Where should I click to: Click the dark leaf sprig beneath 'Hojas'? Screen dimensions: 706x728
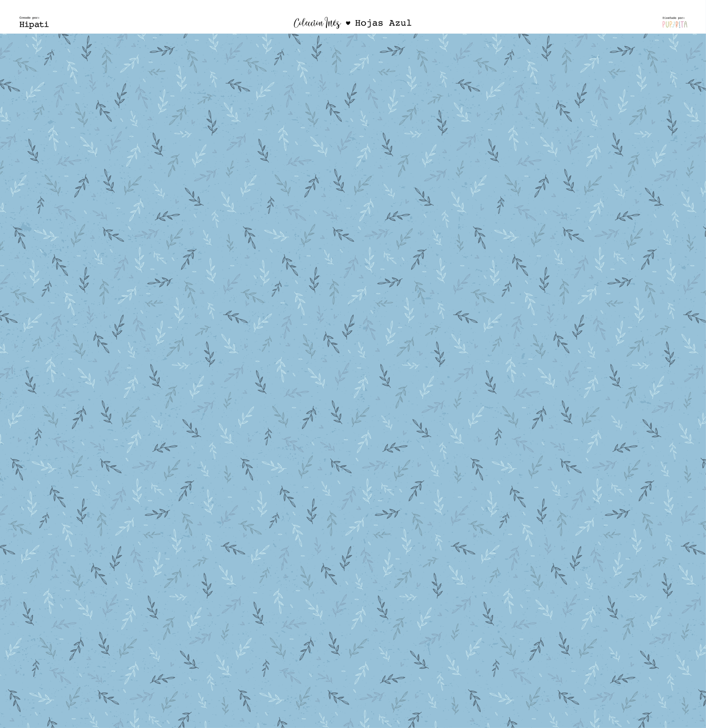point(392,51)
